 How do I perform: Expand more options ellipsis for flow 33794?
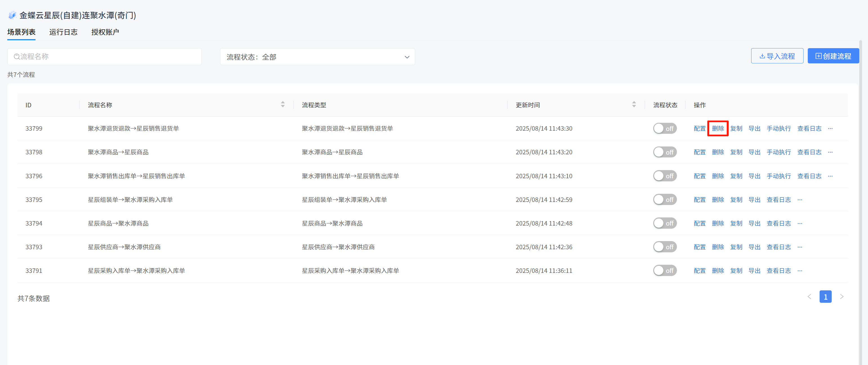point(800,223)
